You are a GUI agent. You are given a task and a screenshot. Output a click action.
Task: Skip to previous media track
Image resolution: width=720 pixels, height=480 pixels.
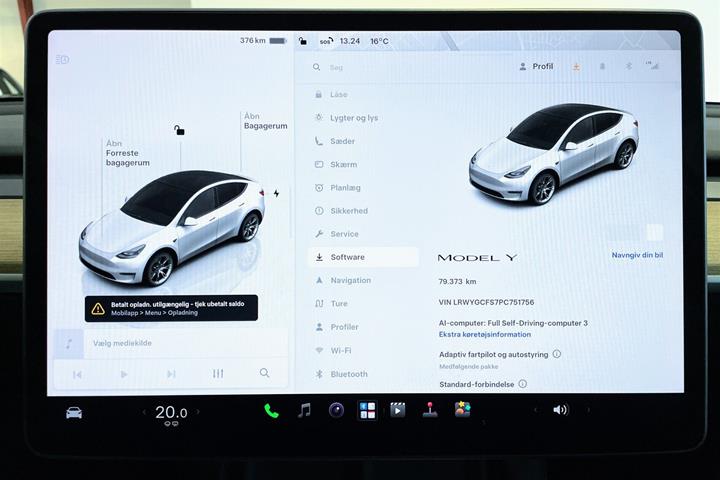coord(77,375)
